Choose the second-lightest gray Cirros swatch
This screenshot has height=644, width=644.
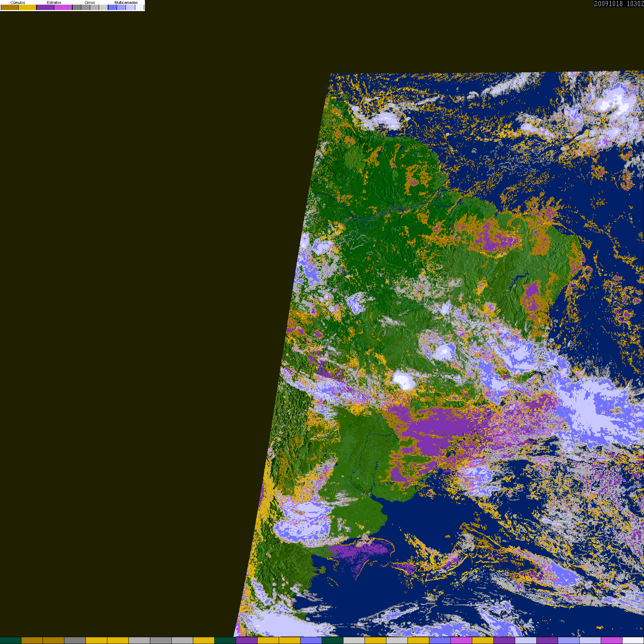pyautogui.click(x=94, y=7)
